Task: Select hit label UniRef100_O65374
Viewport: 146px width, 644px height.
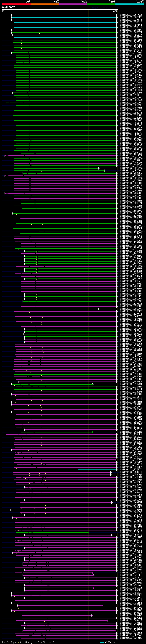Action: click(x=131, y=32)
